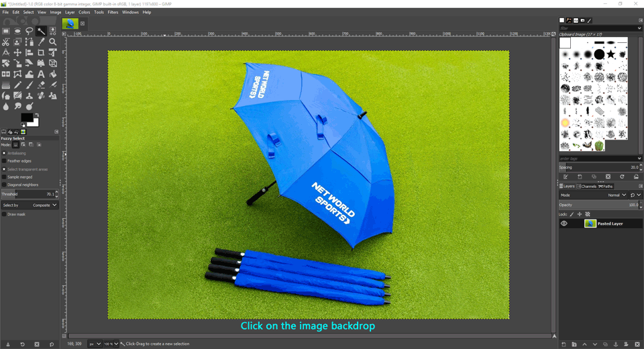Select the Clone stamp tool

29,96
